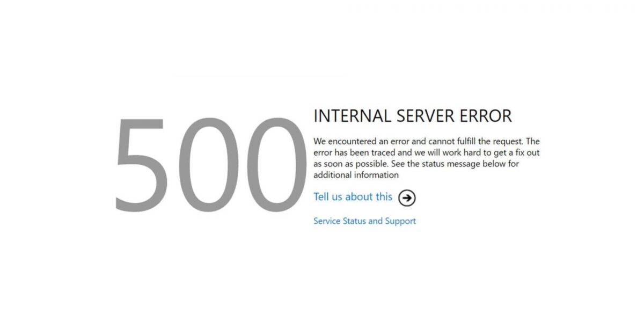Click the phrase "as soon as possible"
Image resolution: width=644 pixels, height=322 pixels.
point(350,164)
